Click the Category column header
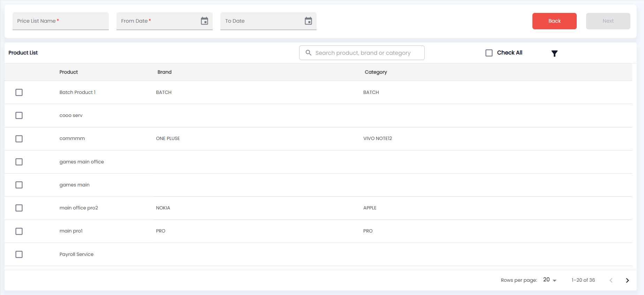 [x=376, y=72]
